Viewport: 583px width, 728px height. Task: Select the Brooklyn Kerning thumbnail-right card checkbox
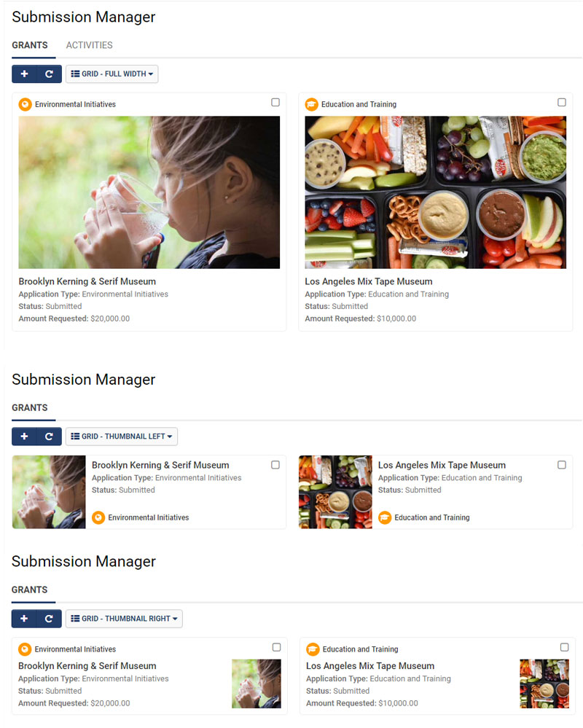point(277,647)
